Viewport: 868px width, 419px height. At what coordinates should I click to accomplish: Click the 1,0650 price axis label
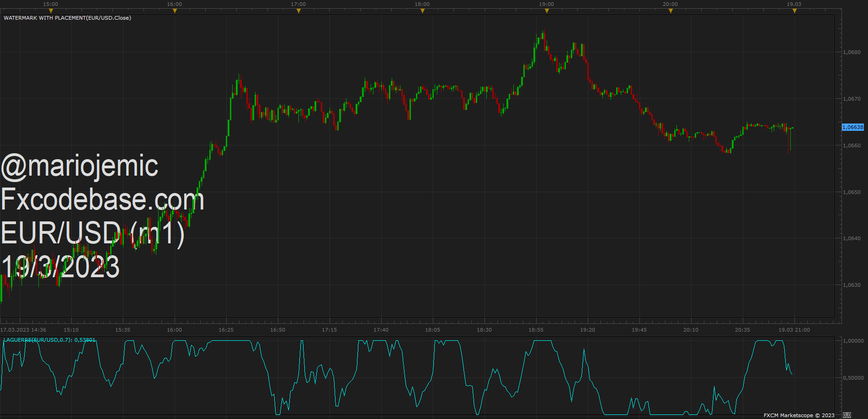click(x=852, y=192)
